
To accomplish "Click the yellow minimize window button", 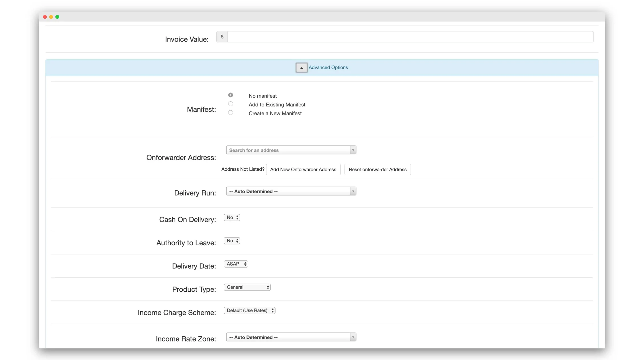I will coord(51,17).
